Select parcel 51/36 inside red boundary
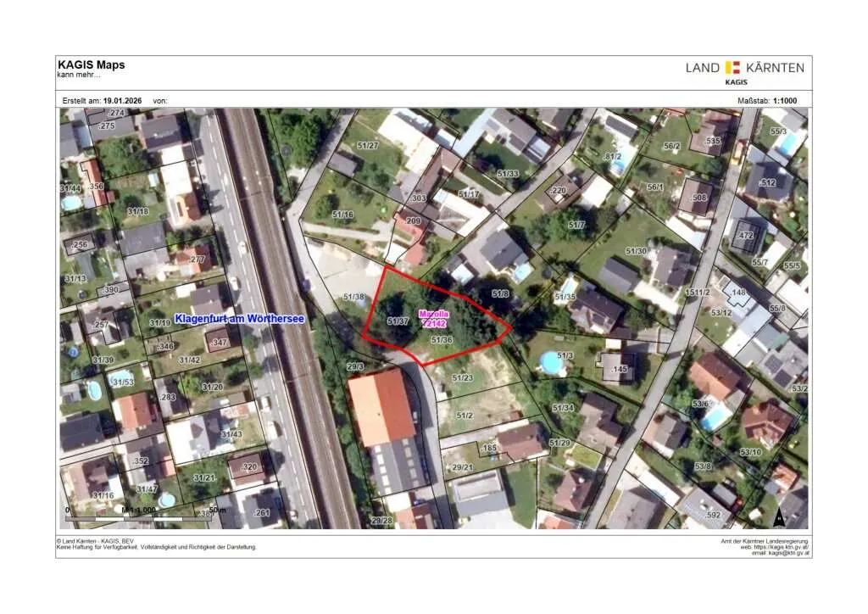The height and width of the screenshot is (614, 868). coord(442,340)
